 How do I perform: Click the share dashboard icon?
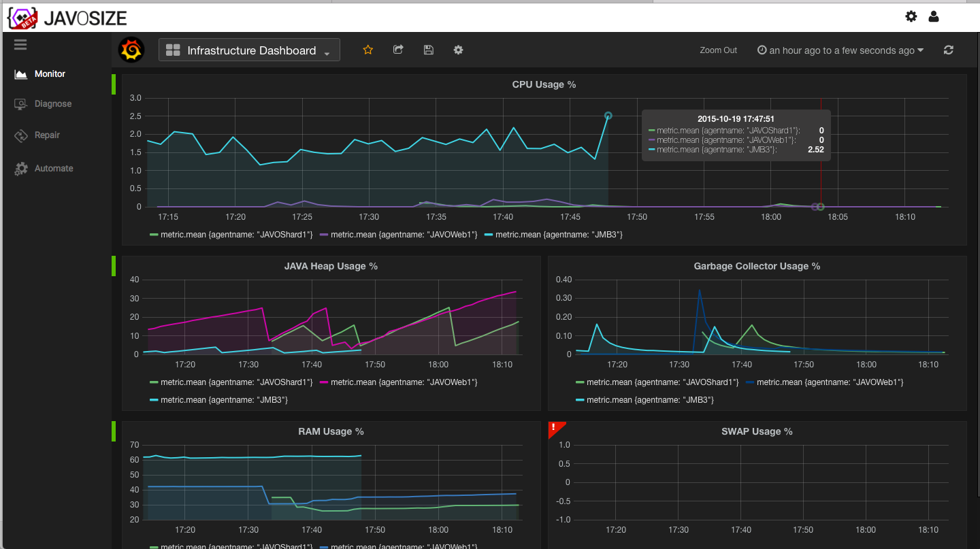click(399, 50)
